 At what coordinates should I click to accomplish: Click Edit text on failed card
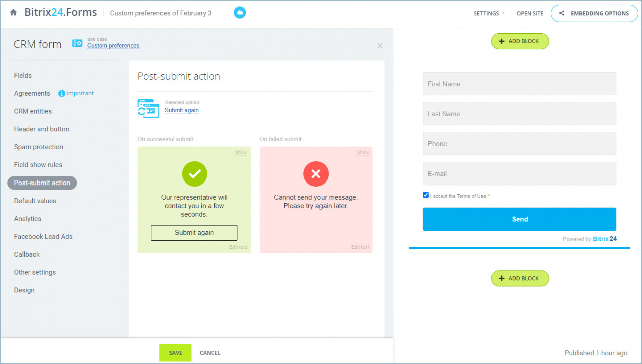360,247
